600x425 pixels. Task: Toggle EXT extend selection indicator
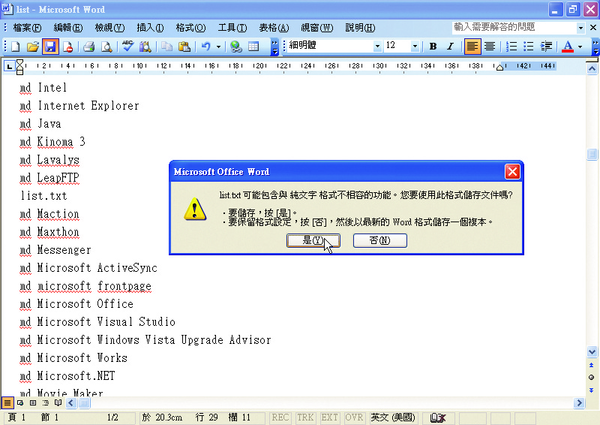[x=329, y=417]
